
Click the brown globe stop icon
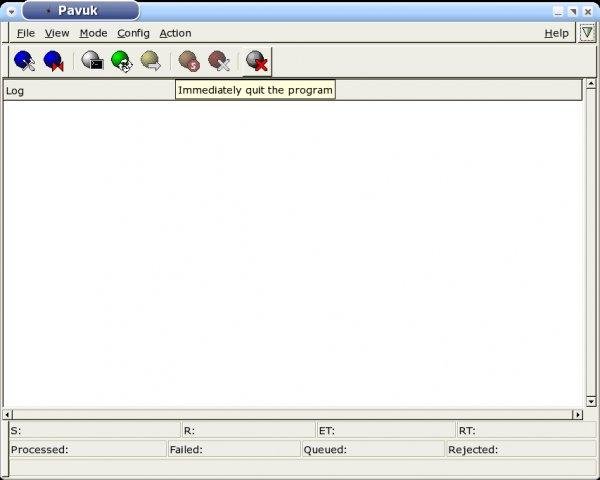pos(189,61)
